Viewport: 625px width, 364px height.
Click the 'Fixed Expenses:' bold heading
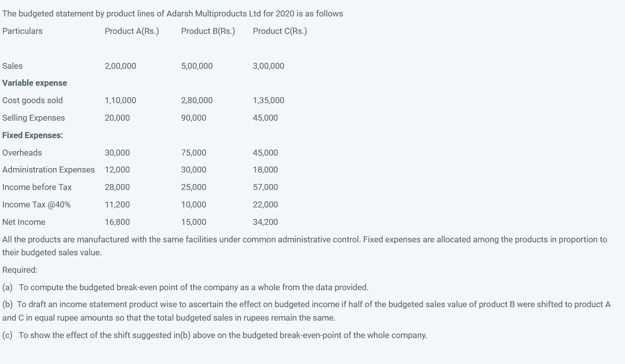click(32, 135)
